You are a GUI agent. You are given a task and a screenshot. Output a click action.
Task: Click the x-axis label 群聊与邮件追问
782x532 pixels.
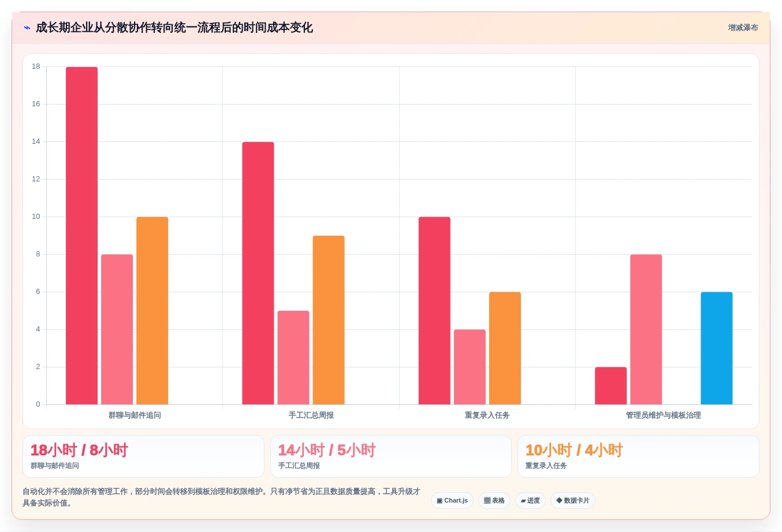click(135, 415)
